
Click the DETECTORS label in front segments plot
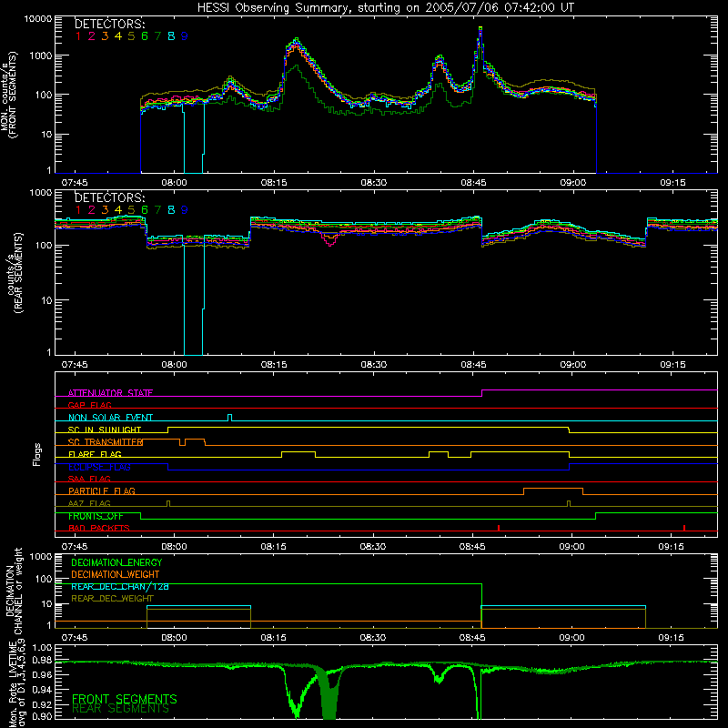(110, 25)
